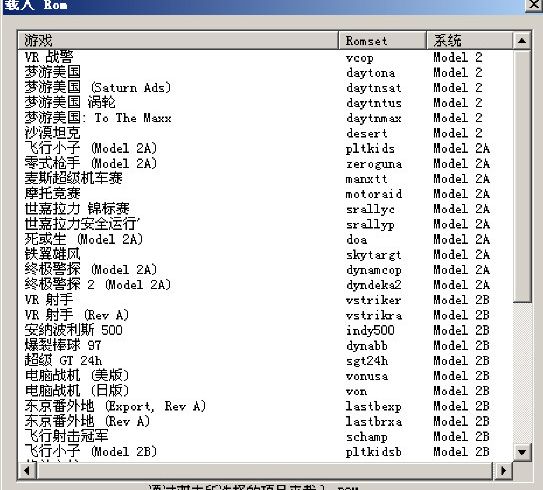543x490 pixels.
Task: Click the vonusa romset cell
Action: click(x=367, y=376)
